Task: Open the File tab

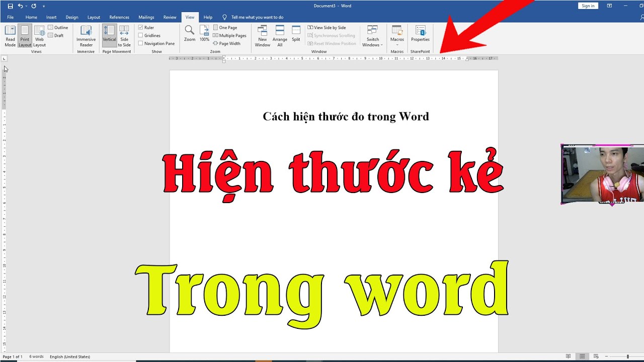Action: click(x=10, y=17)
